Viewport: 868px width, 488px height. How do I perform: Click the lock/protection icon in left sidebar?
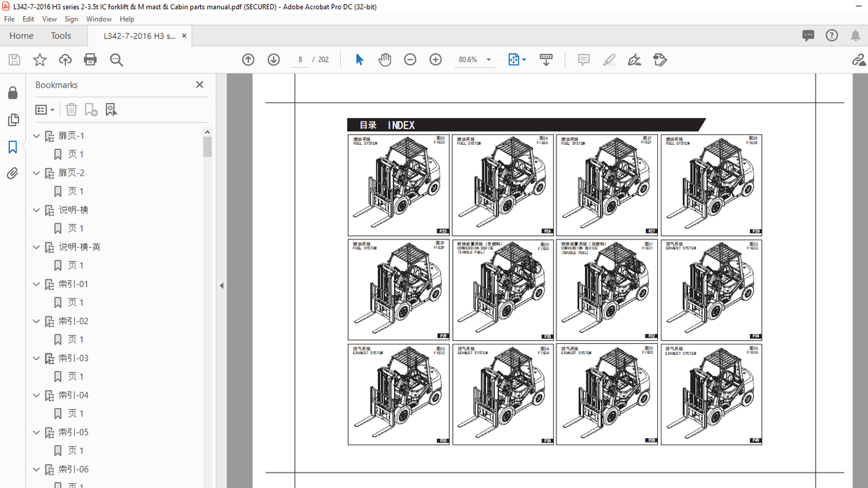[x=13, y=92]
